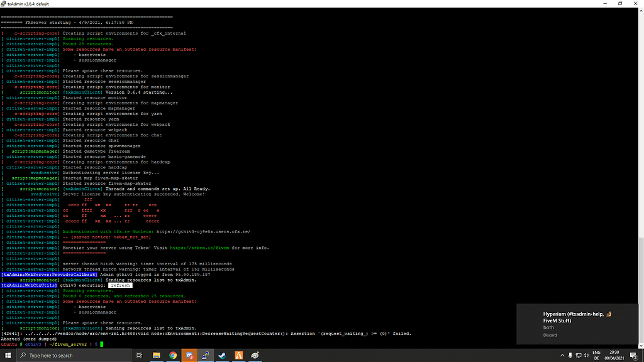
Task: Open the Action Center notifications icon
Action: pos(634,355)
